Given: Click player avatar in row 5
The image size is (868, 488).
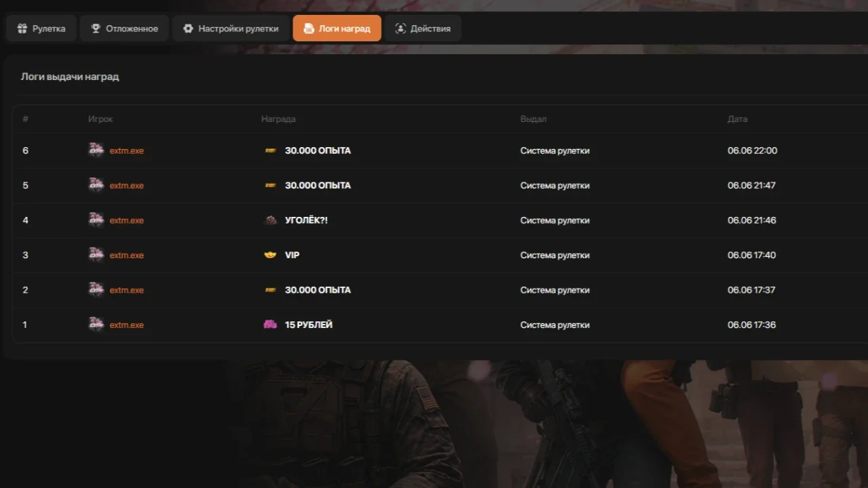Looking at the screenshot, I should tap(96, 185).
